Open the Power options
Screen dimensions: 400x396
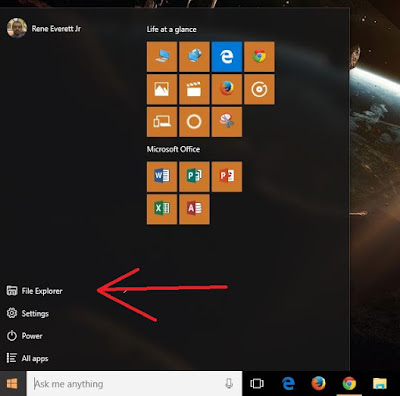point(24,336)
